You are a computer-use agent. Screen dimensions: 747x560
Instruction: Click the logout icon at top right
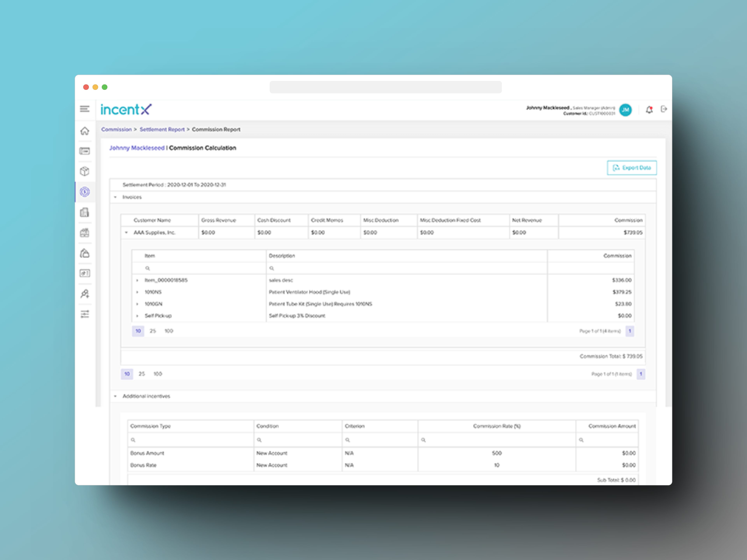click(x=664, y=109)
